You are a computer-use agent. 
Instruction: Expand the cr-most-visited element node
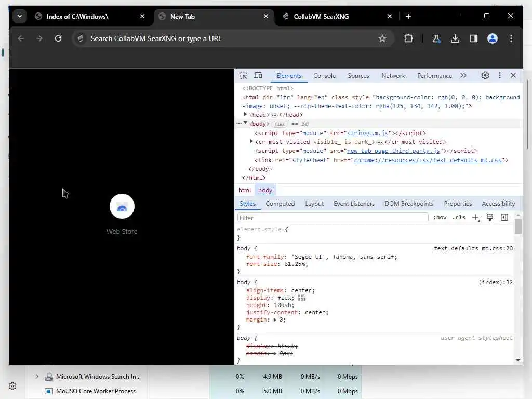pos(251,141)
